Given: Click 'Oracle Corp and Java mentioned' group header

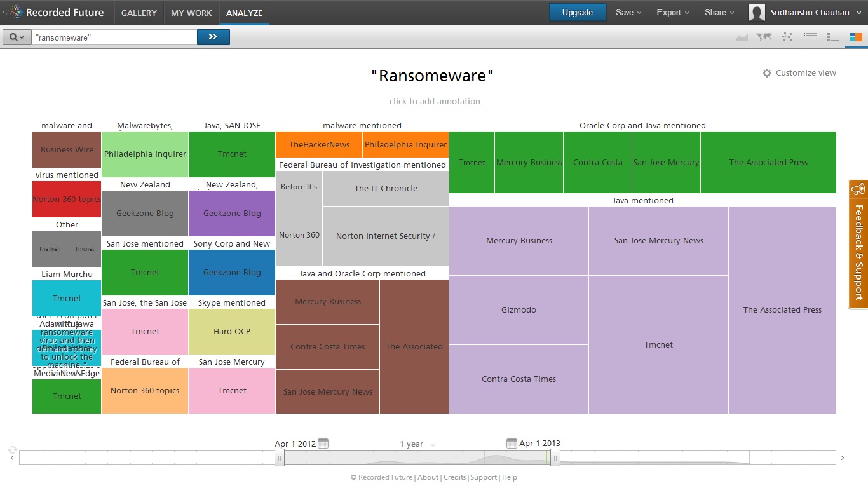Looking at the screenshot, I should 642,125.
